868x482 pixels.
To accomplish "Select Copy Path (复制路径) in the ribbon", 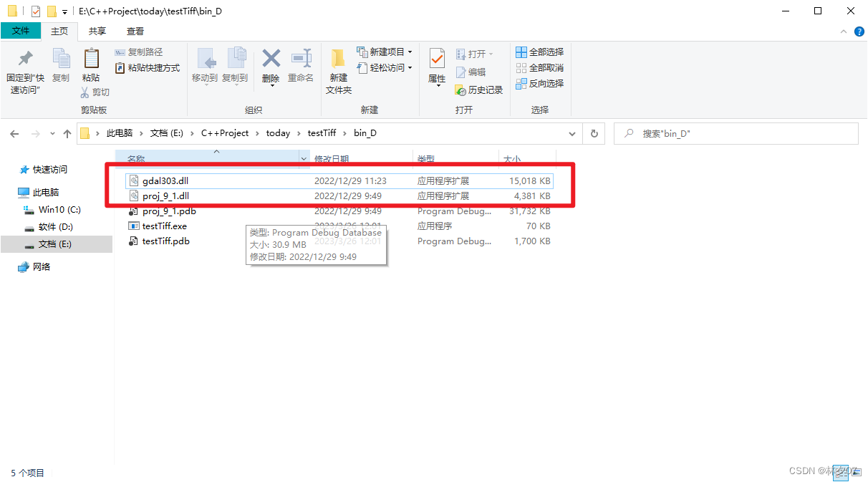I will (x=139, y=52).
